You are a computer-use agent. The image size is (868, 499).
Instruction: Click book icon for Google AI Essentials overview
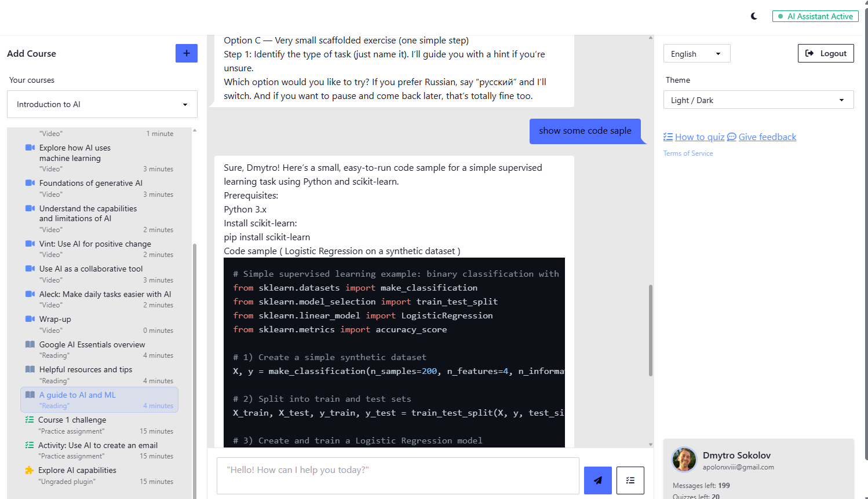click(x=30, y=344)
